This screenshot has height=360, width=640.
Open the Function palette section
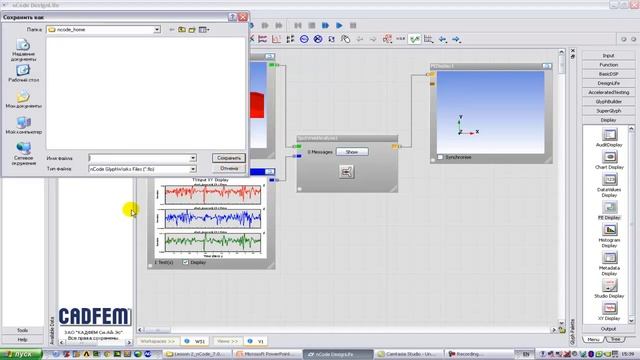coord(608,65)
